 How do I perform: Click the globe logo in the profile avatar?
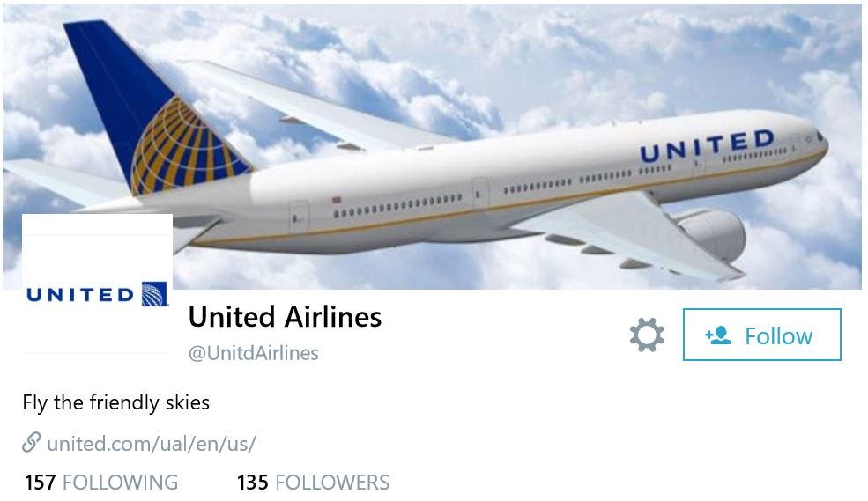(154, 294)
